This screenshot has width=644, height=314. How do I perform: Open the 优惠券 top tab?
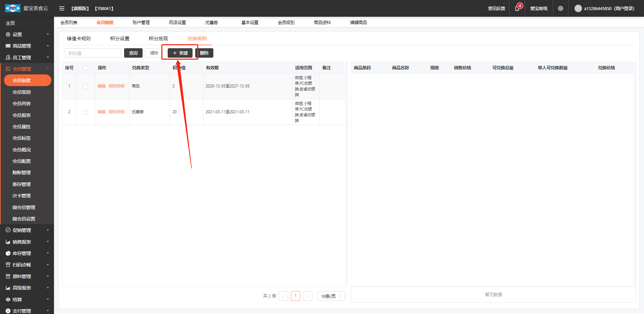[x=212, y=22]
